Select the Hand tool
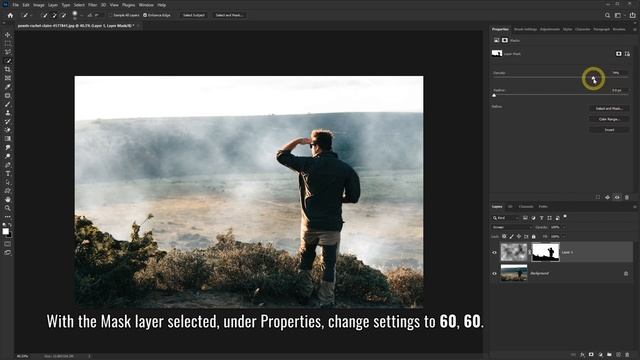640x360 pixels. click(7, 200)
